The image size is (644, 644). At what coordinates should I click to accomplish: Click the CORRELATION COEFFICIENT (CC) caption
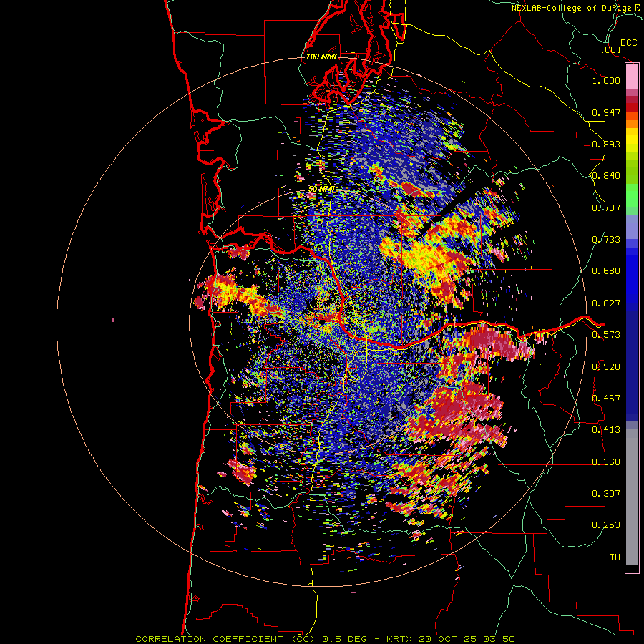tap(225, 639)
